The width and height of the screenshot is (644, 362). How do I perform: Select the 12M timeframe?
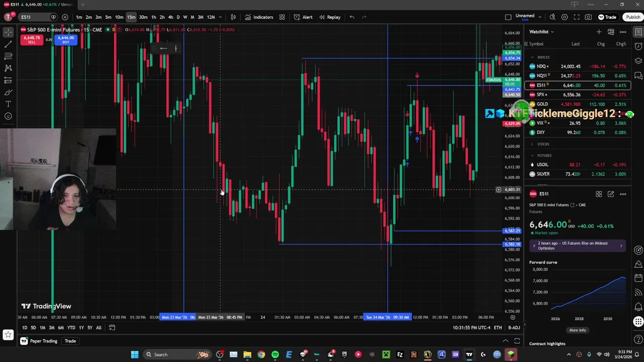(x=211, y=17)
